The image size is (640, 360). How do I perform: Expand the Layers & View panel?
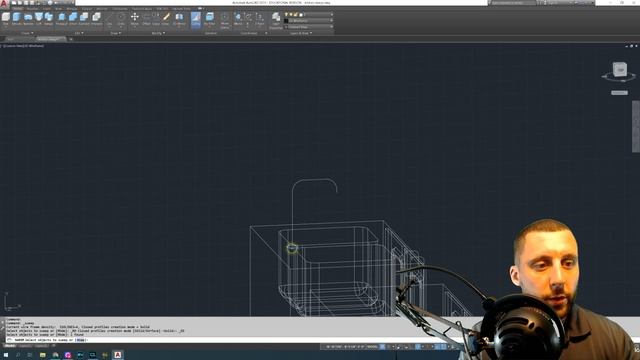point(301,33)
